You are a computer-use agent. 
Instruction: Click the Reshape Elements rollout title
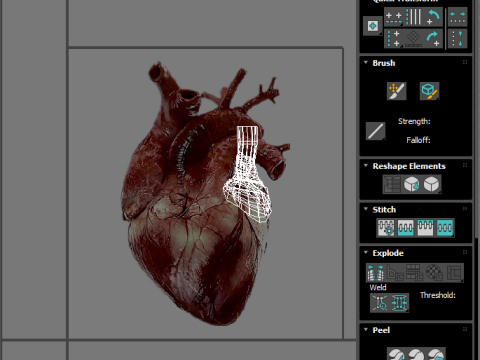(x=409, y=166)
